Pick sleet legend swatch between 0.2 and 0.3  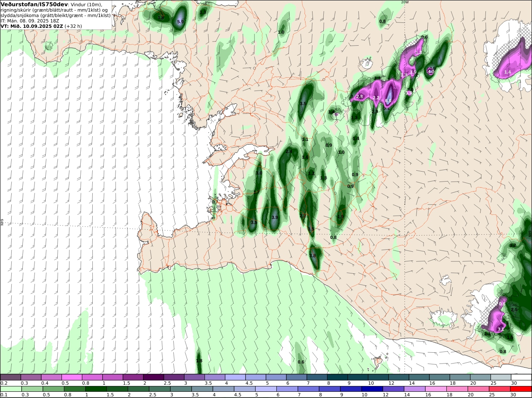click(x=10, y=377)
